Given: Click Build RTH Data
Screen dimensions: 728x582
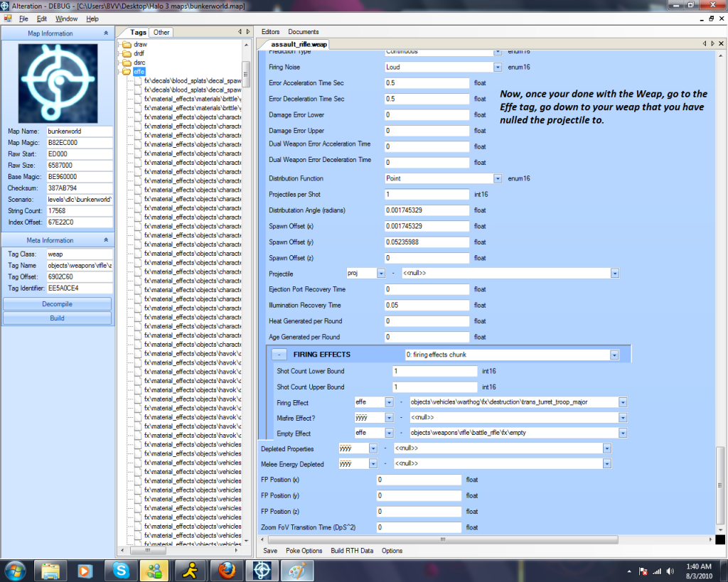Looking at the screenshot, I should coord(352,551).
